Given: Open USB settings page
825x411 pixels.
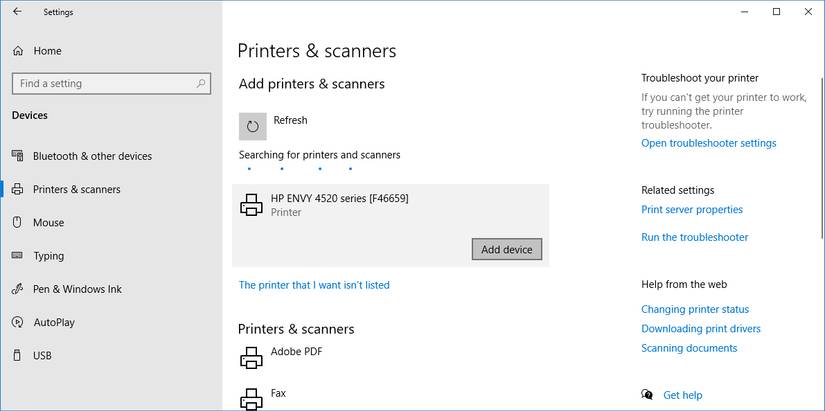Looking at the screenshot, I should [42, 356].
